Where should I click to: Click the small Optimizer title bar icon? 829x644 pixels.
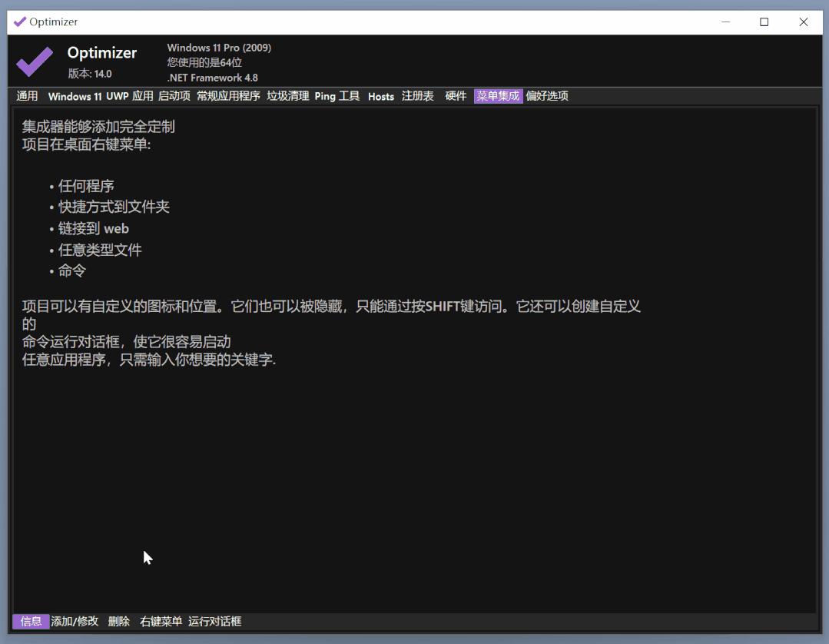tap(19, 22)
